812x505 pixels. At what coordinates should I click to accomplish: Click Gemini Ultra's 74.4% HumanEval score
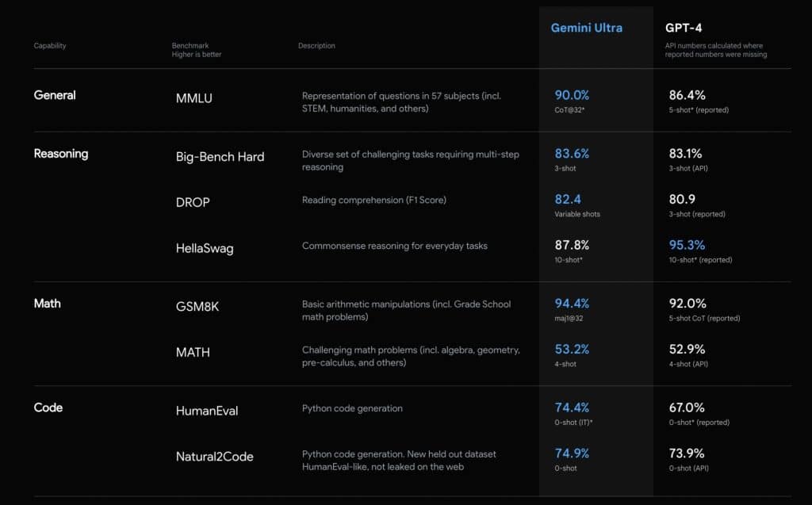pos(572,407)
